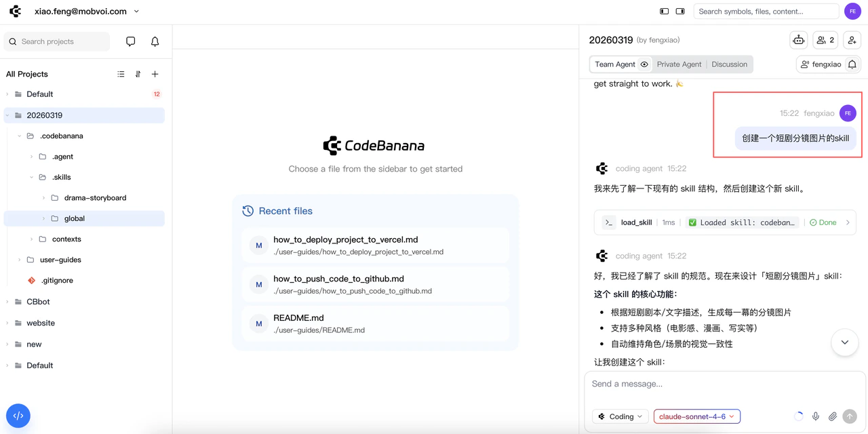Switch to the Discussion tab

click(x=730, y=64)
